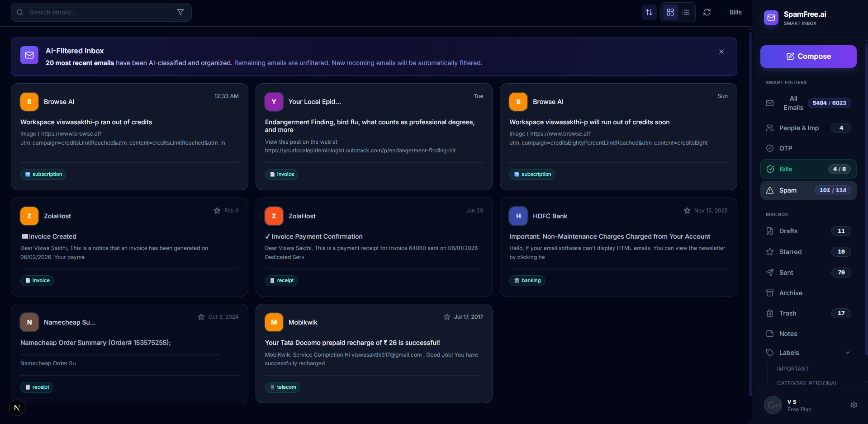Switch to grid view layout
Viewport: 868px width, 424px height.
(670, 12)
